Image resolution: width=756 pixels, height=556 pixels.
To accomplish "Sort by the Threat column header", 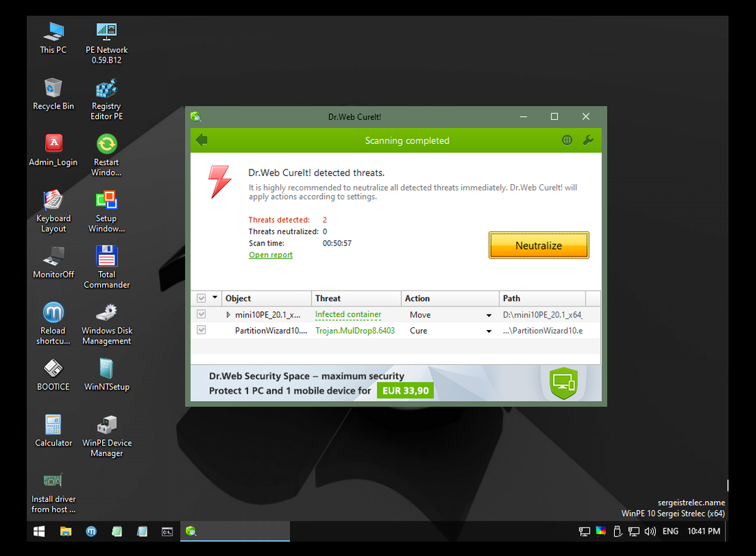I will coord(356,298).
